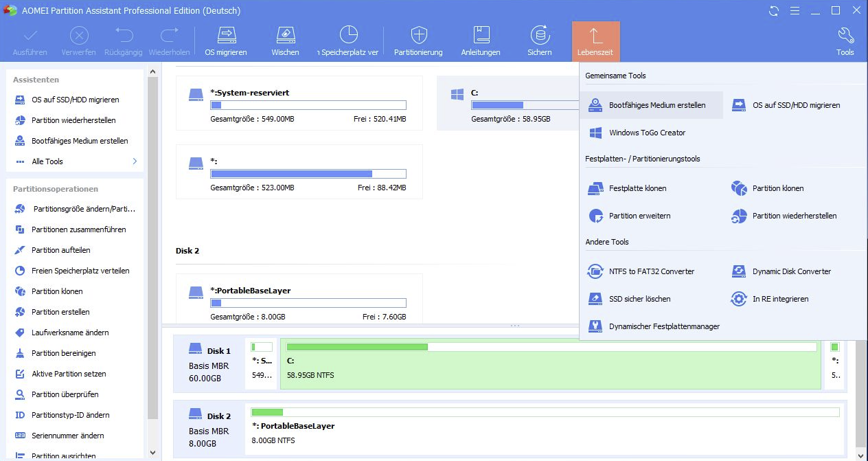This screenshot has width=868, height=461.
Task: Select Bootfähiges Medium erstellen in the dropdown menu
Action: click(x=656, y=105)
